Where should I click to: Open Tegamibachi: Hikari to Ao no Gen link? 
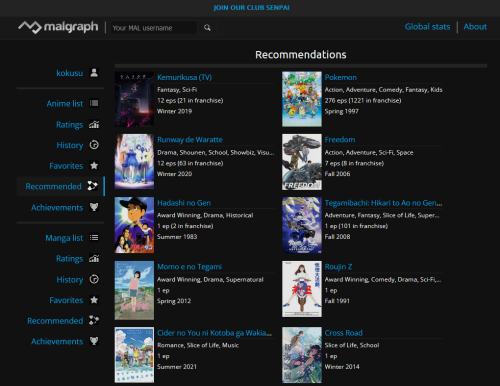[x=383, y=203]
